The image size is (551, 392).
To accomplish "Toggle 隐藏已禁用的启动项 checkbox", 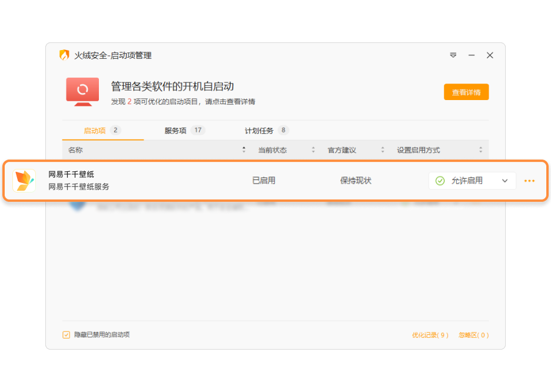I will pos(66,335).
